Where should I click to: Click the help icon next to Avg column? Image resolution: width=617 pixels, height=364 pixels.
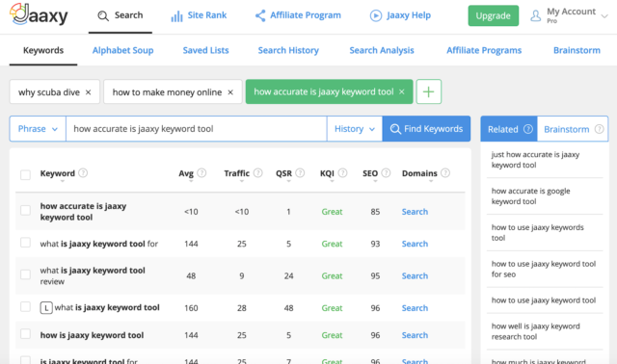pyautogui.click(x=201, y=172)
